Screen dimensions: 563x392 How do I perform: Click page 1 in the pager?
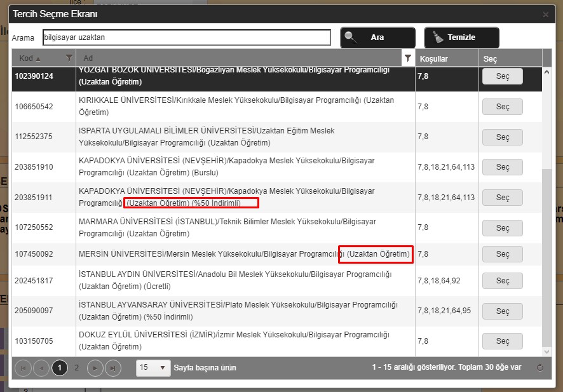(60, 368)
